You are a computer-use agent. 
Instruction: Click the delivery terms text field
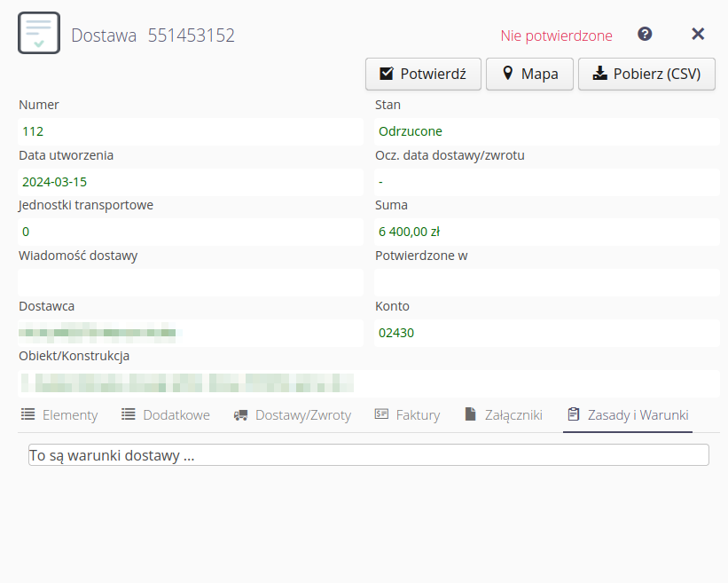[369, 455]
